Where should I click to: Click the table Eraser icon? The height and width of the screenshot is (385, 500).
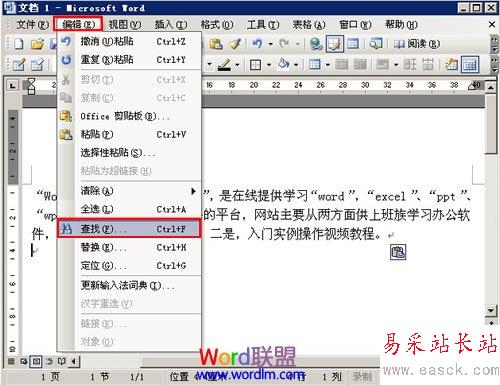coord(37,64)
